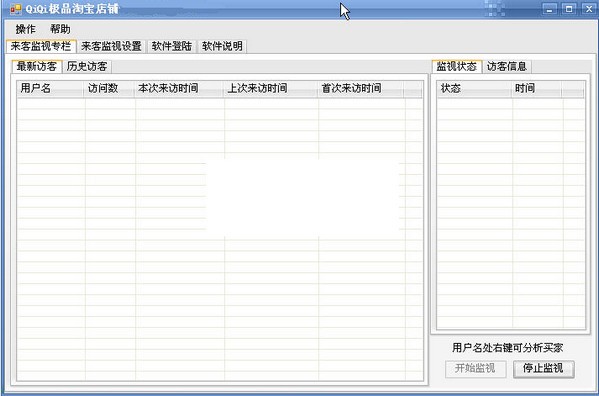This screenshot has height=396, width=599.
Task: Click the 上次来访时间 column header
Action: coord(271,89)
